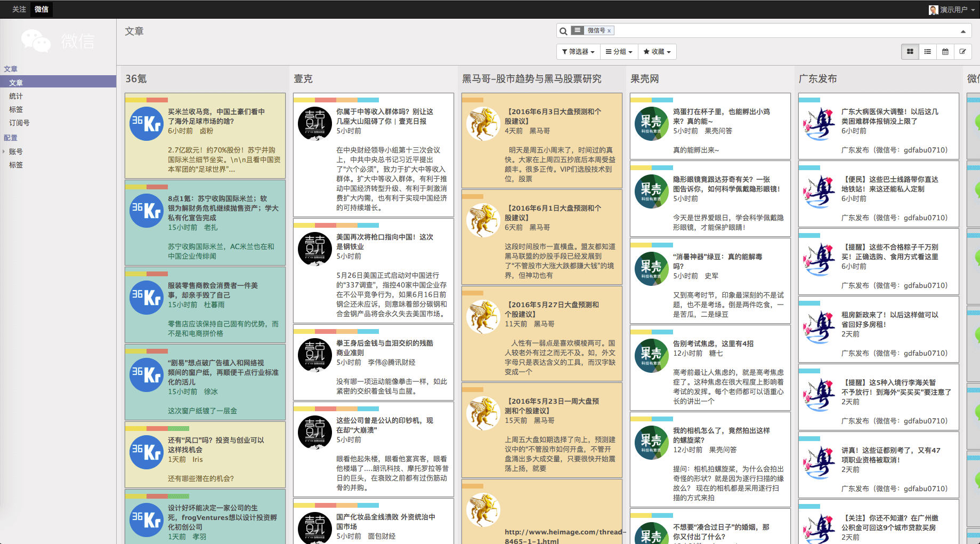Open 标签 under the 文章 section
Image resolution: width=980 pixels, height=544 pixels.
pyautogui.click(x=16, y=109)
